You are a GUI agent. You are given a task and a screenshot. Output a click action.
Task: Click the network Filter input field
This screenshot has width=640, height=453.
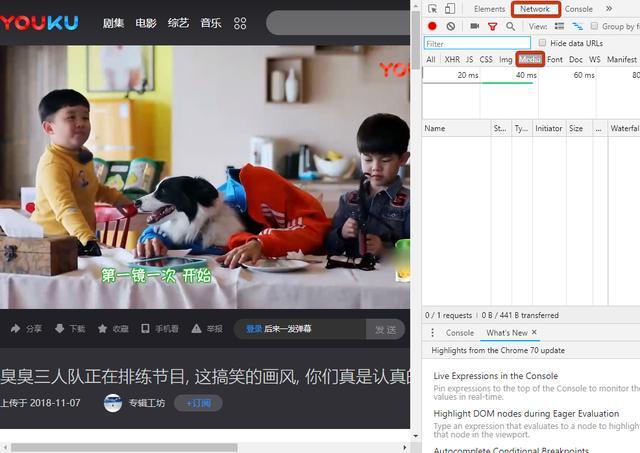pos(477,43)
